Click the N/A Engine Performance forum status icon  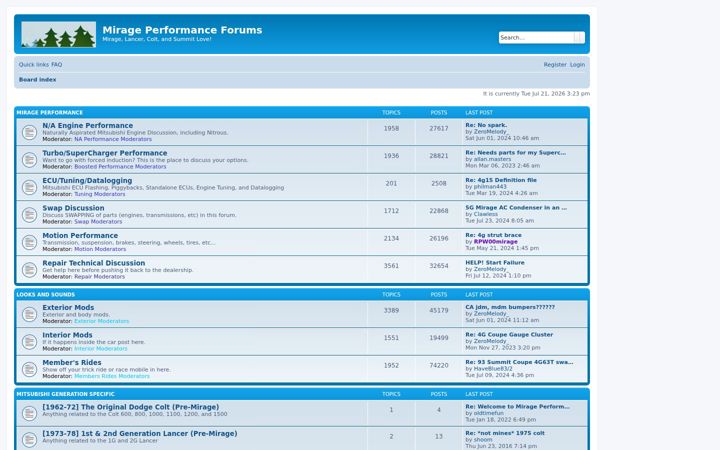point(29,132)
